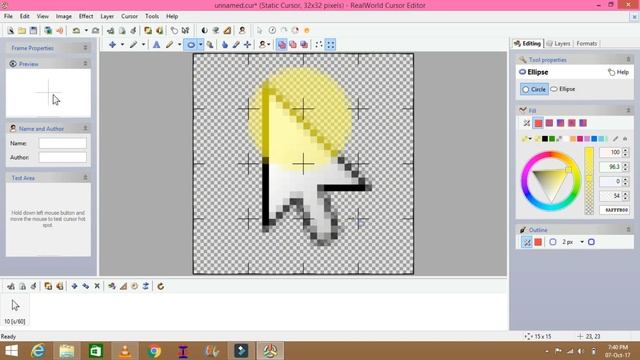Viewport: 640px width, 360px height.
Task: Click the triangle ruler icon in frames toolbar
Action: (123, 286)
